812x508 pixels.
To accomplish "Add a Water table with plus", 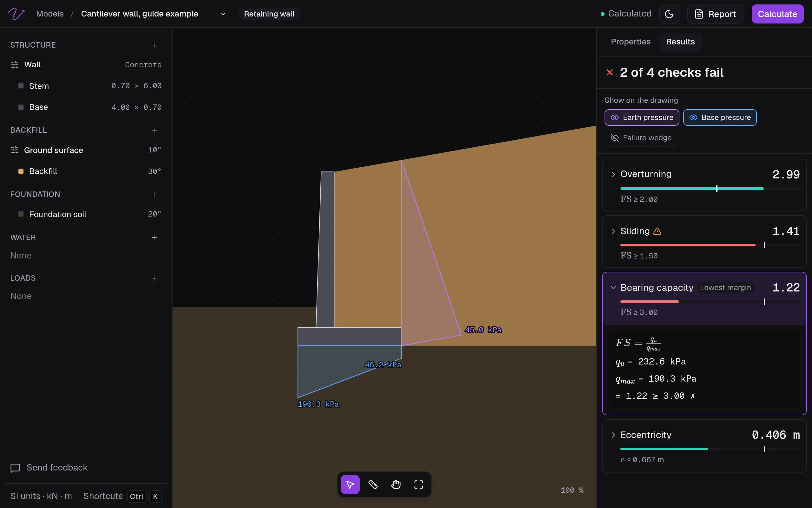I will pyautogui.click(x=154, y=237).
